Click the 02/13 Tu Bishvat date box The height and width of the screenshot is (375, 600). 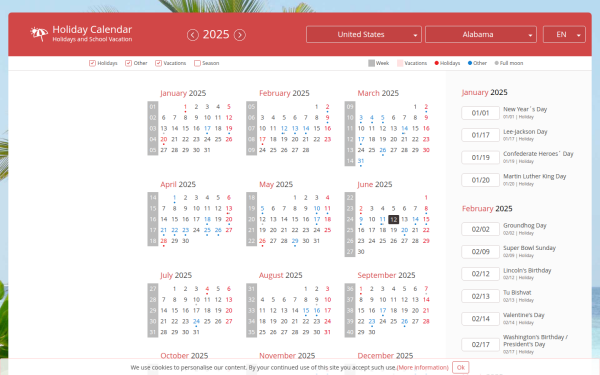click(x=480, y=296)
